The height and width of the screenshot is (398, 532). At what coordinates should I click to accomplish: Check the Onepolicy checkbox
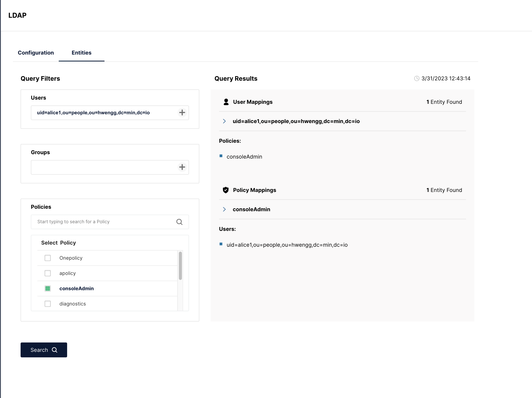48,258
